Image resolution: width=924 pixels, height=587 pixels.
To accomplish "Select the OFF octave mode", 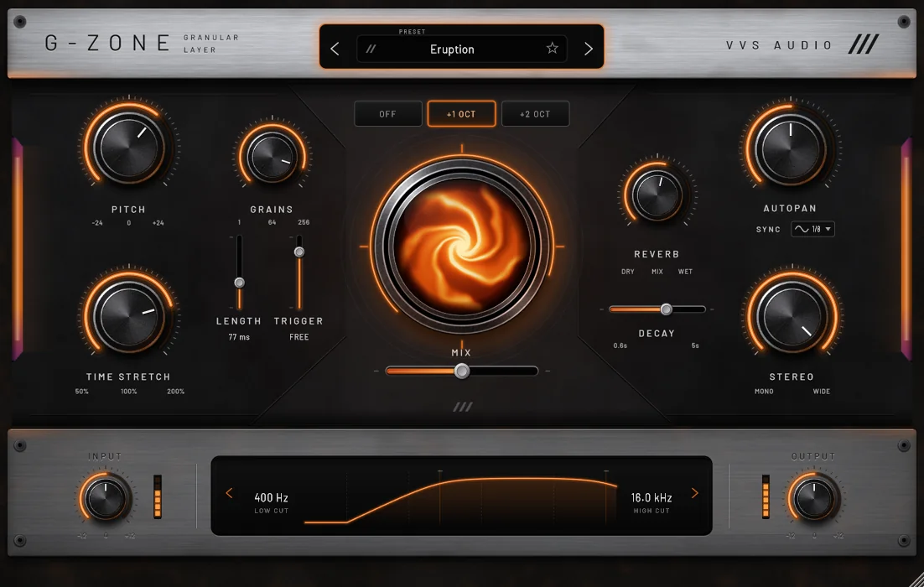I will [x=387, y=114].
